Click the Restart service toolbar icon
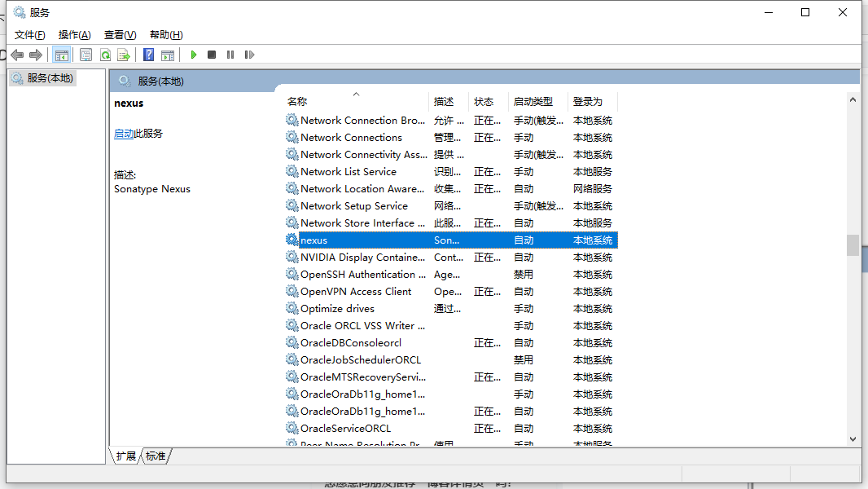 (249, 55)
